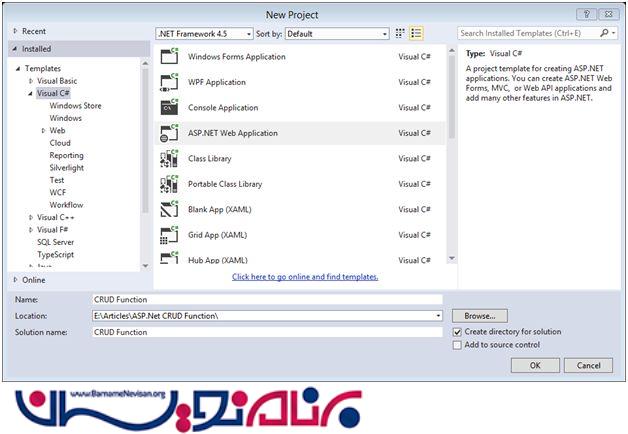Screen dimensions: 628x434
Task: Collapse the Templates tree node
Action: [x=18, y=68]
